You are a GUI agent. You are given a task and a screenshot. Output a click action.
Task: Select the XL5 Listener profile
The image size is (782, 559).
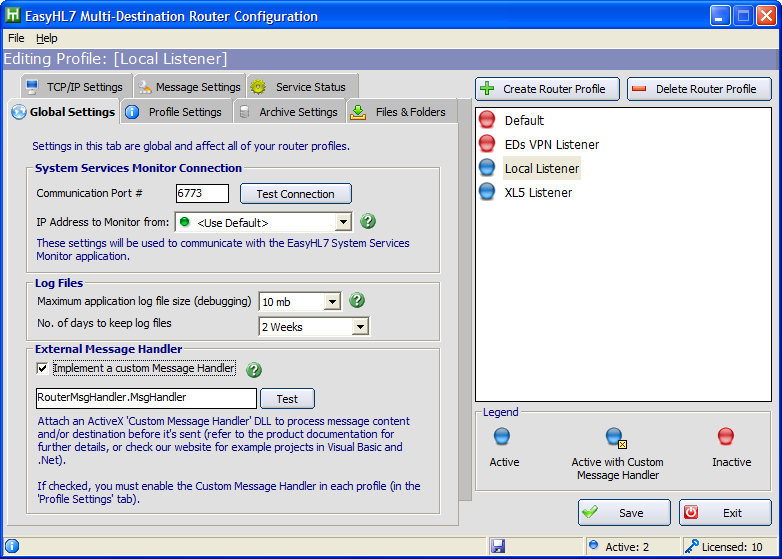tap(538, 192)
